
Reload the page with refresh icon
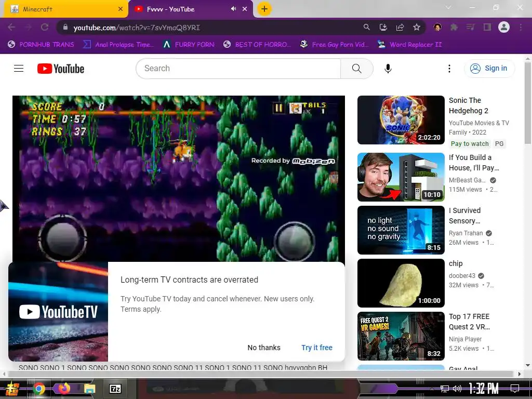coord(45,27)
